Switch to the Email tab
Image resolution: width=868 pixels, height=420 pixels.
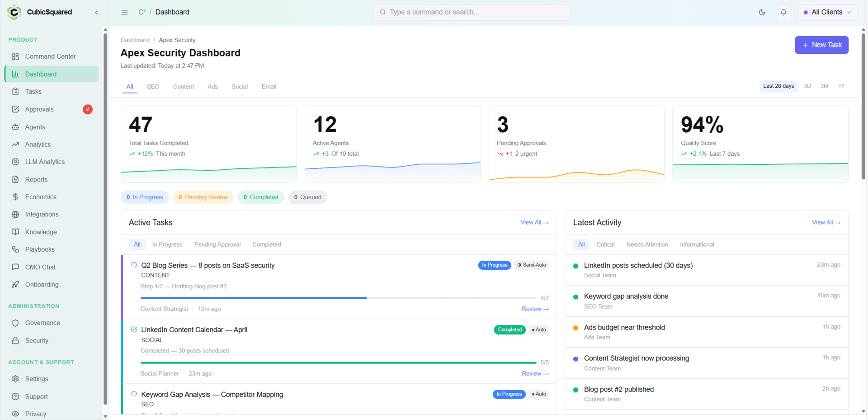[269, 86]
